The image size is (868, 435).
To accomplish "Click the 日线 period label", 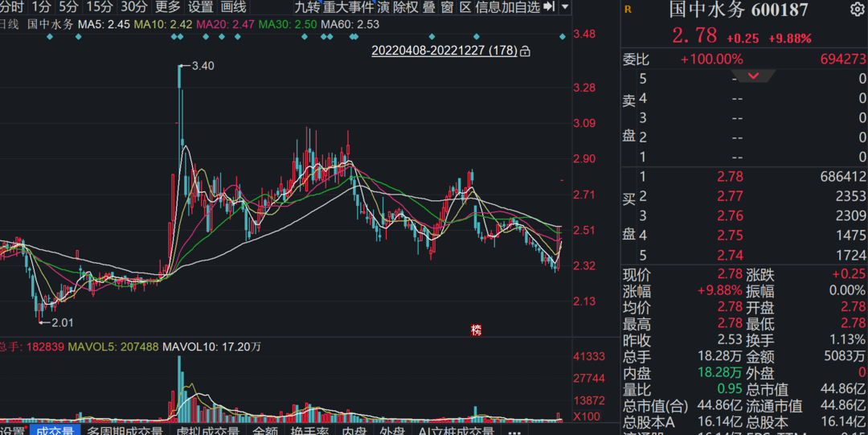I will [9, 24].
